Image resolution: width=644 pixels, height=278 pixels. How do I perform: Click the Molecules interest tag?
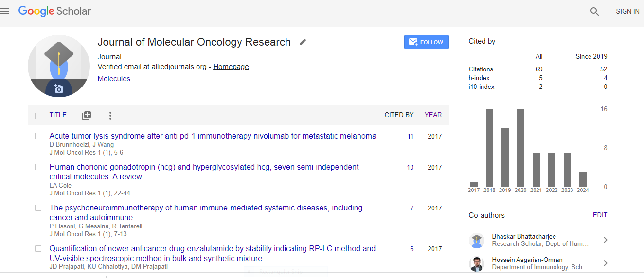114,79
